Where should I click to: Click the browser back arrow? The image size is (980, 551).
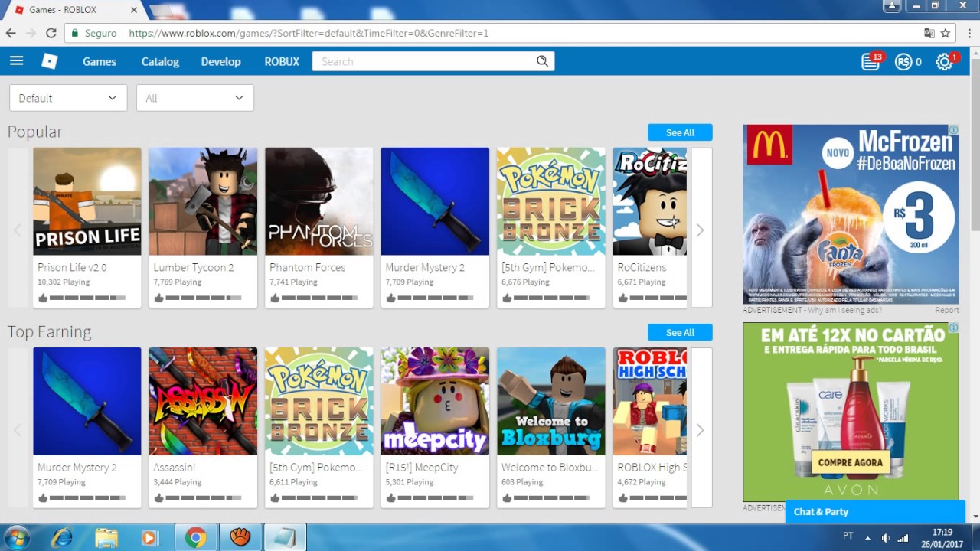pyautogui.click(x=11, y=33)
